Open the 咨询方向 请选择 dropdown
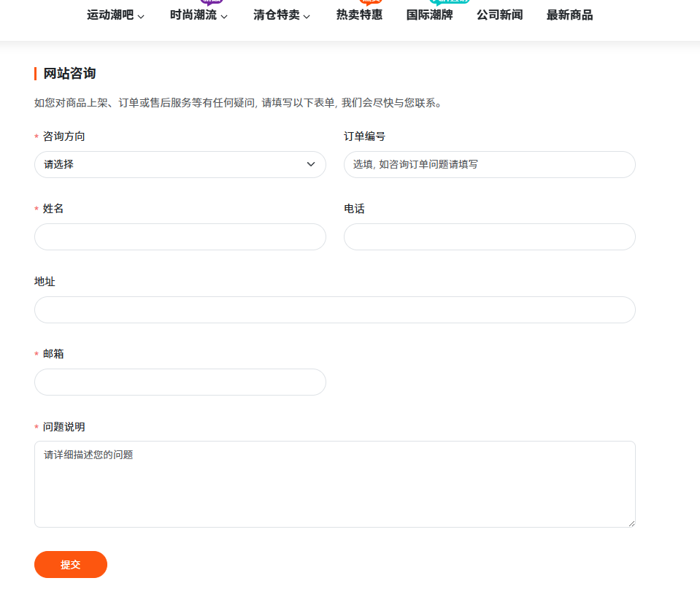700x597 pixels. 180,164
